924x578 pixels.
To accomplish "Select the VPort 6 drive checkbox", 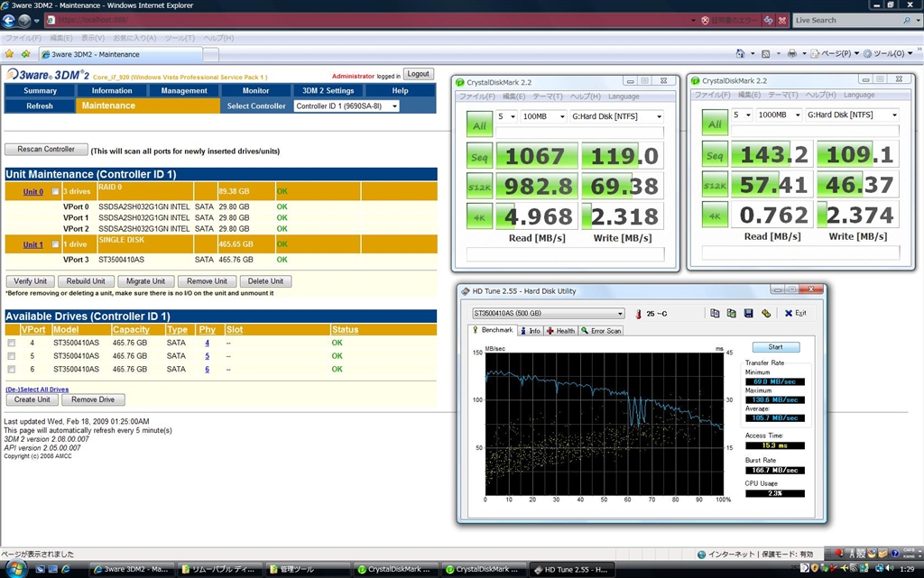I will pos(12,369).
